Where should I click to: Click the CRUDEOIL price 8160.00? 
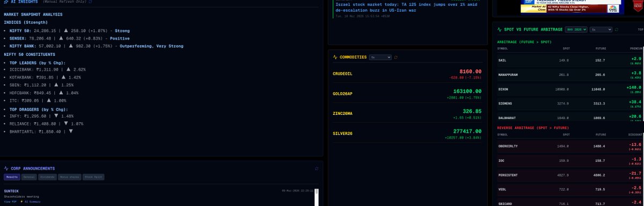click(x=470, y=71)
